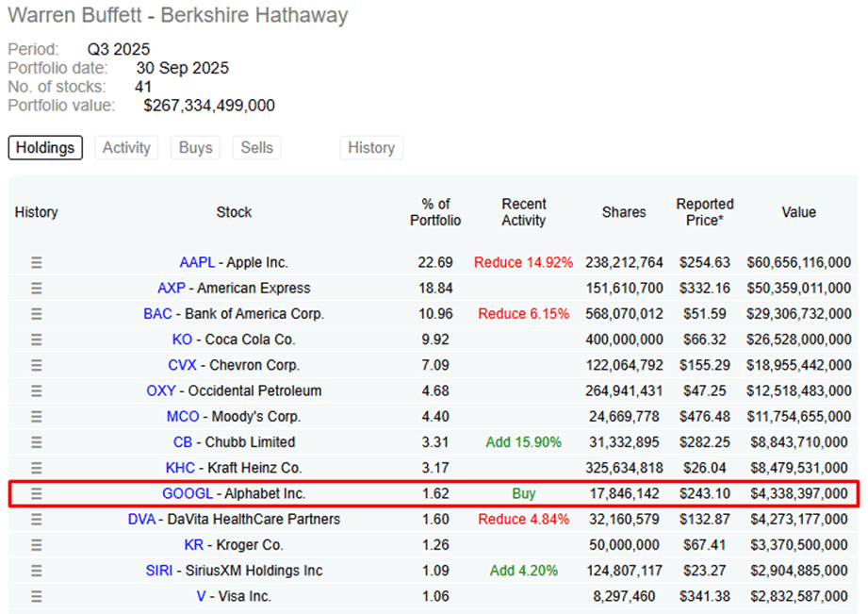Click the % of Portfolio column header
868x614 pixels.
click(435, 212)
